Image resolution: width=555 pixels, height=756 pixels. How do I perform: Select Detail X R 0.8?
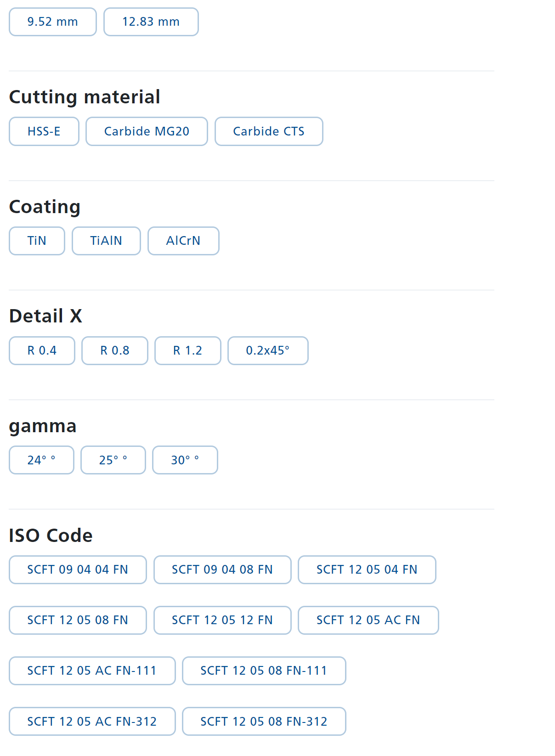click(x=114, y=350)
